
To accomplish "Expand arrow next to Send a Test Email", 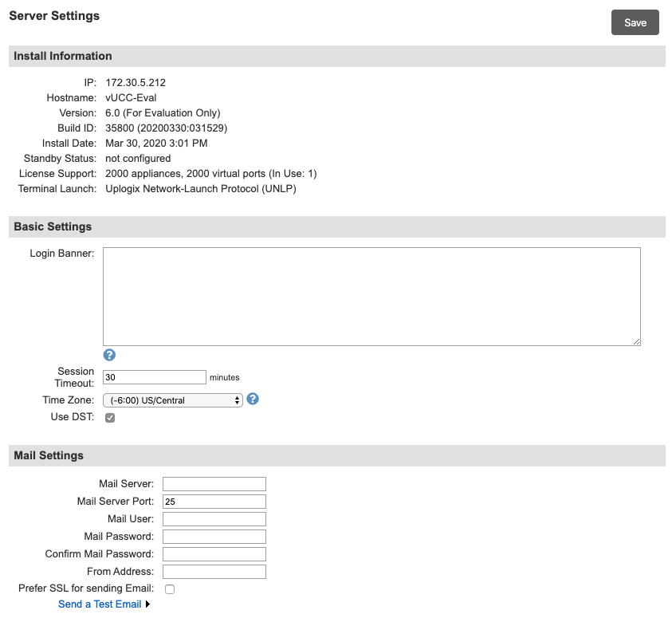I will tap(148, 604).
